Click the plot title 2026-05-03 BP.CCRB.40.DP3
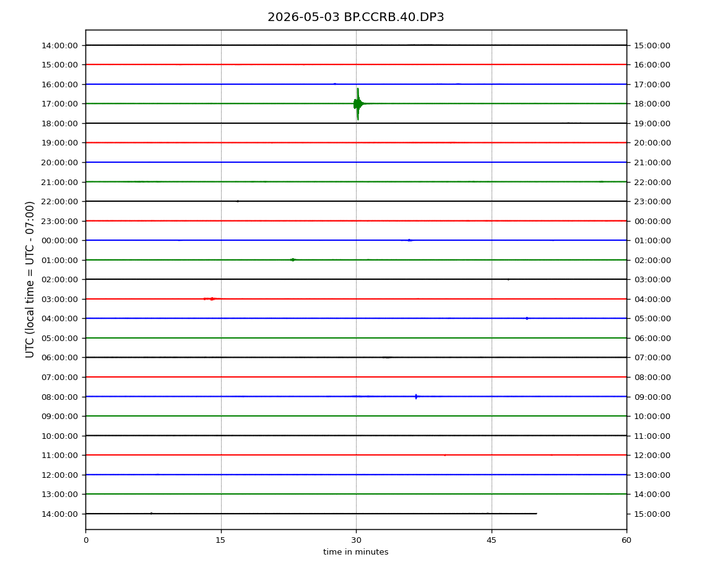Image resolution: width=712 pixels, height=588 pixels. [355, 17]
